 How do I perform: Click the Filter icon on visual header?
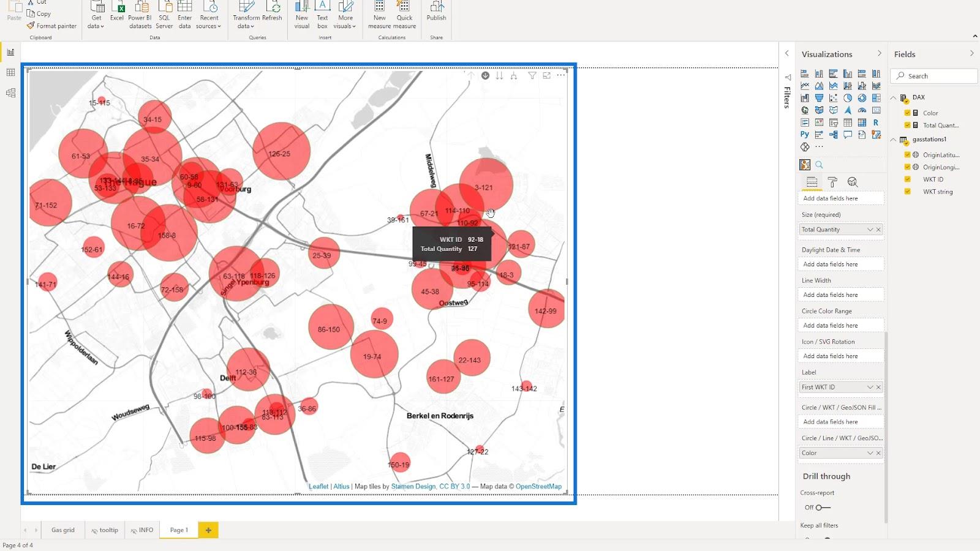click(x=532, y=76)
